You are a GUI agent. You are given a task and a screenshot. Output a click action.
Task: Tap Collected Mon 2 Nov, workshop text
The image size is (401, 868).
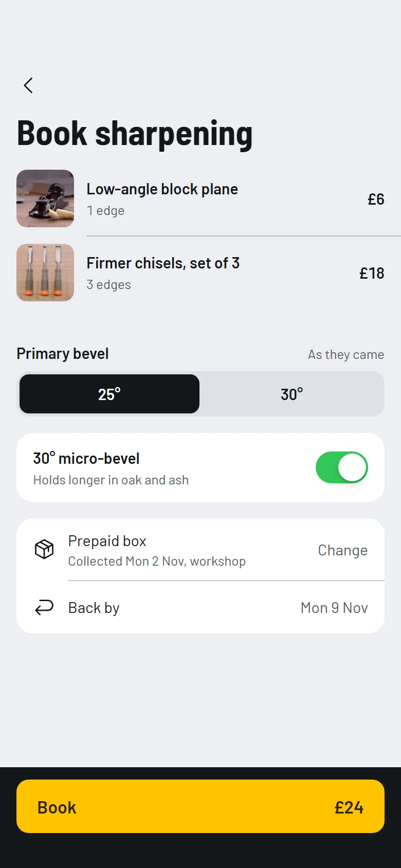click(x=157, y=562)
